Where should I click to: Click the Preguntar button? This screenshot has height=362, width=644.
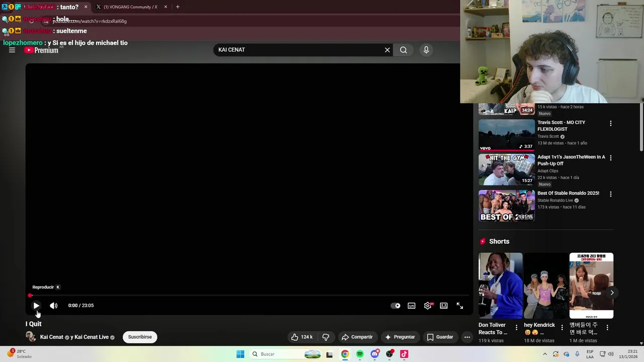point(400,337)
